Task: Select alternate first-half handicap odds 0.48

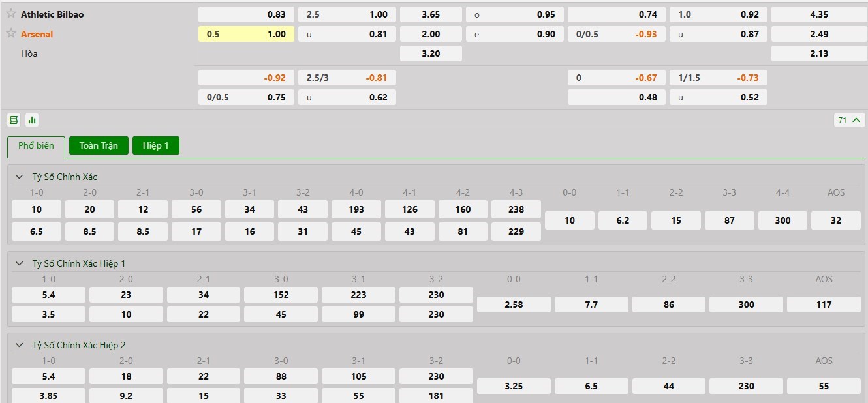Action: click(617, 97)
